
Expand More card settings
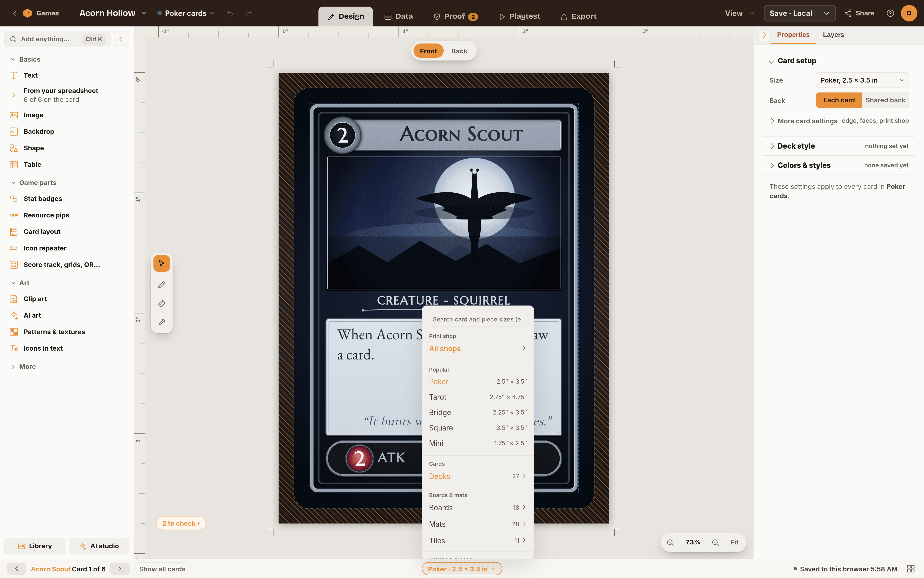coord(839,121)
